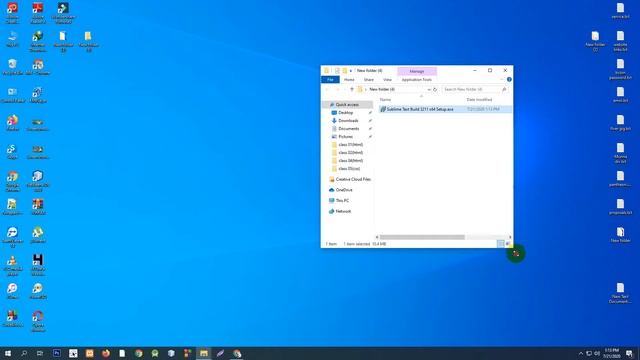Show hidden system tray icons
Screen dimensions: 640x360
click(581, 353)
